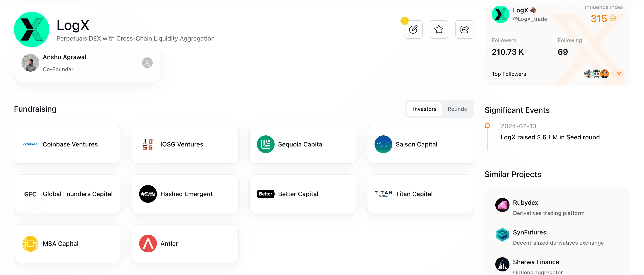Screen dimensions: 644x275
Task: Click the Rubydex project icon
Action: 502,205
